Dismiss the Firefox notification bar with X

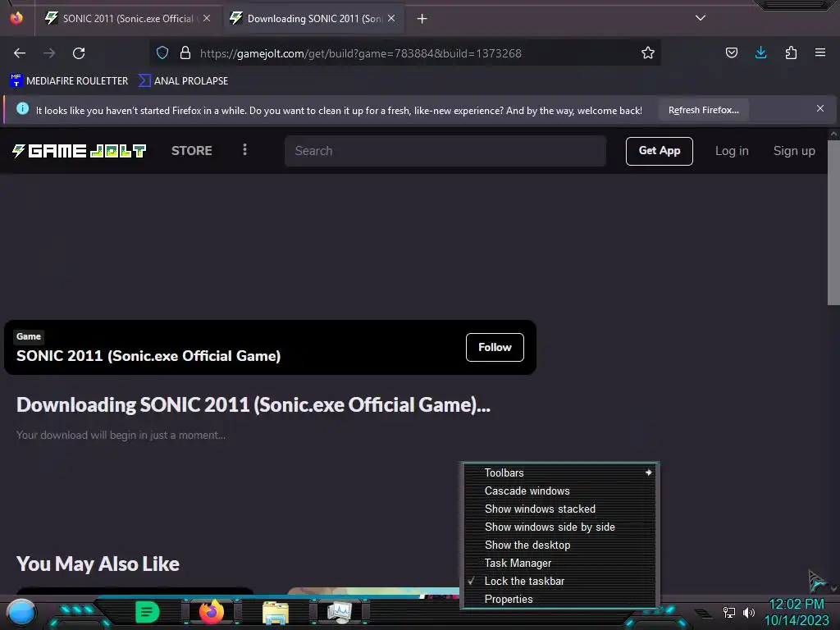(820, 108)
